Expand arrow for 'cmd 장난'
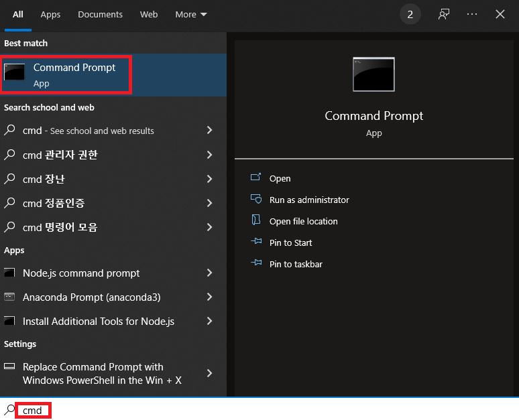The width and height of the screenshot is (519, 420). pyautogui.click(x=209, y=179)
